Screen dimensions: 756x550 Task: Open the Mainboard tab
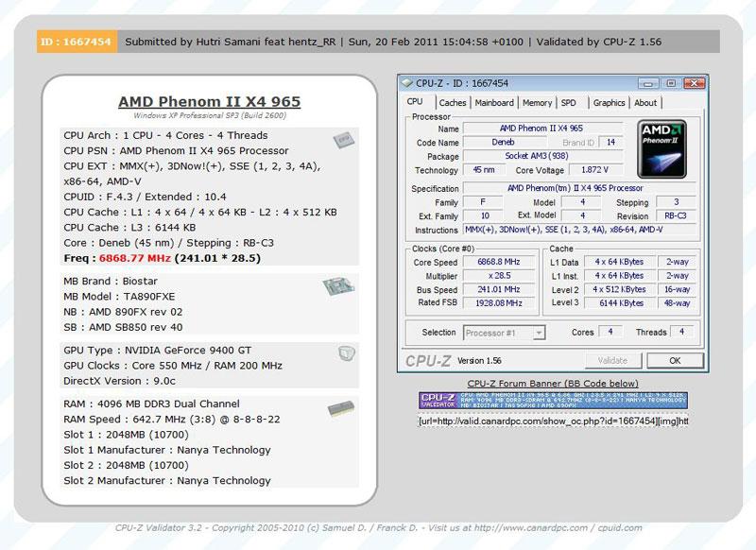[x=494, y=103]
